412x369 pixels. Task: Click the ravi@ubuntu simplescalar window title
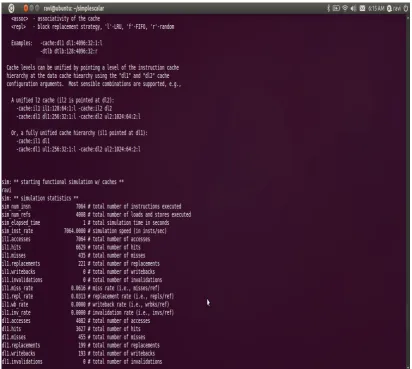74,8
